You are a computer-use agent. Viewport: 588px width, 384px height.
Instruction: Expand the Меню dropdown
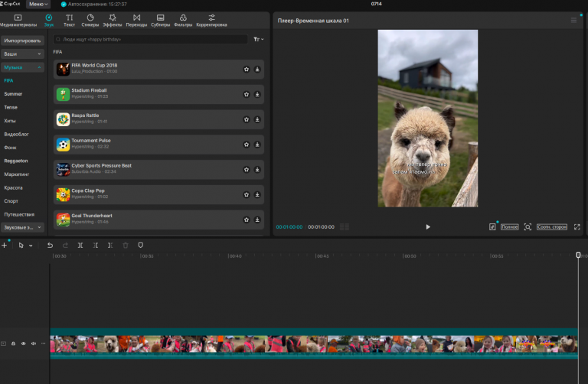tap(38, 4)
